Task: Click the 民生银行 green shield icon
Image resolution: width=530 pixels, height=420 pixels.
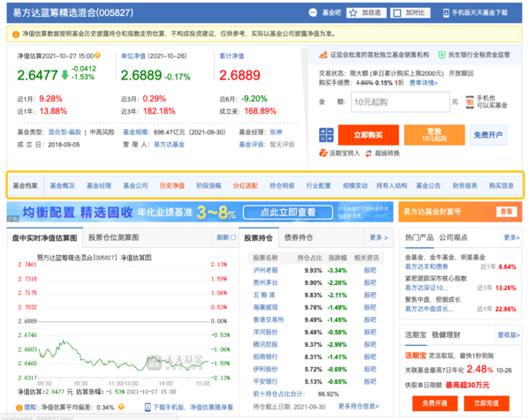Action: pos(442,55)
